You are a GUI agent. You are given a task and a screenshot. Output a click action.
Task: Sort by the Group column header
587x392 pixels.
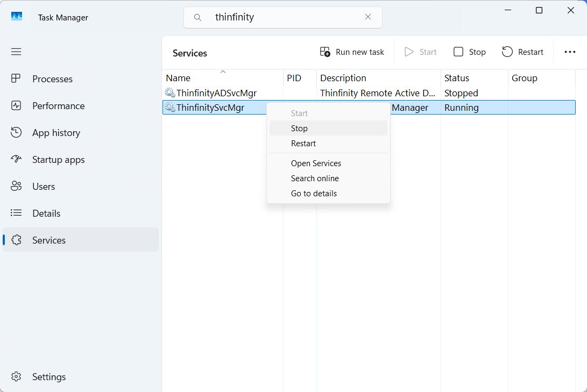541,78
